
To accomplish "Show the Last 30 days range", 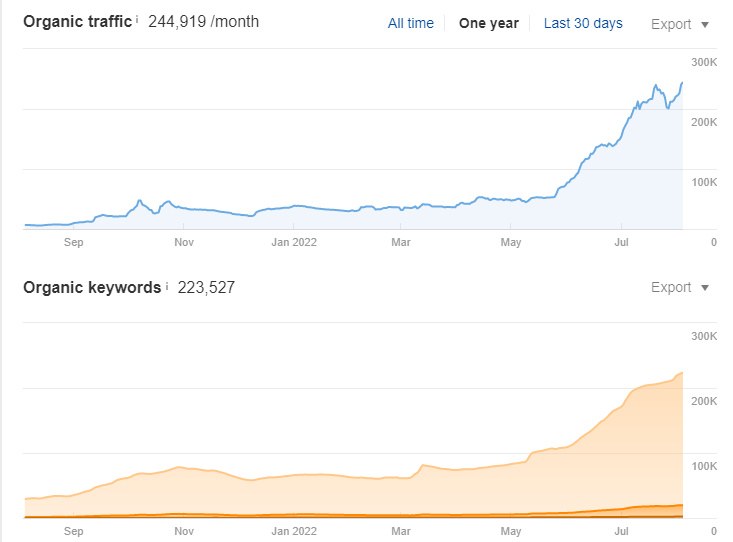I will pyautogui.click(x=583, y=23).
